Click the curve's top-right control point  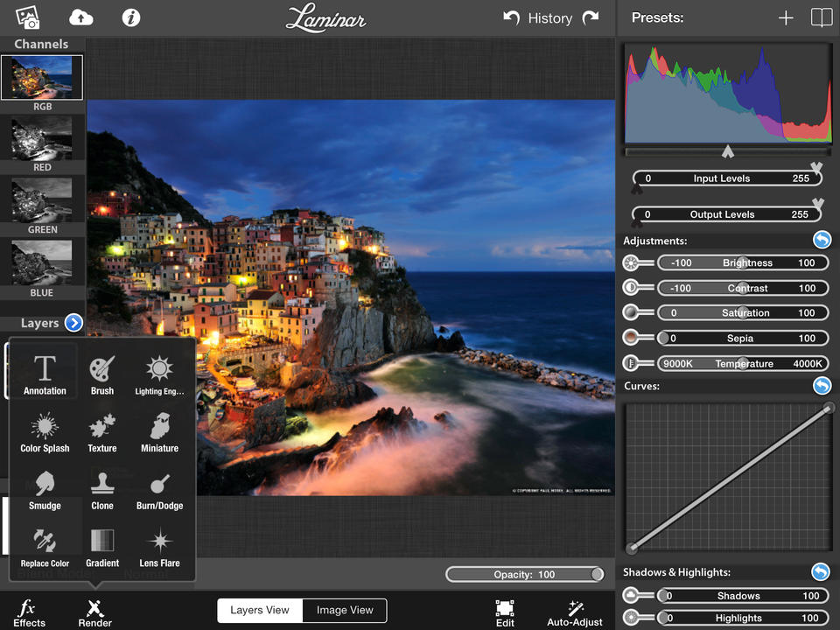(x=828, y=409)
